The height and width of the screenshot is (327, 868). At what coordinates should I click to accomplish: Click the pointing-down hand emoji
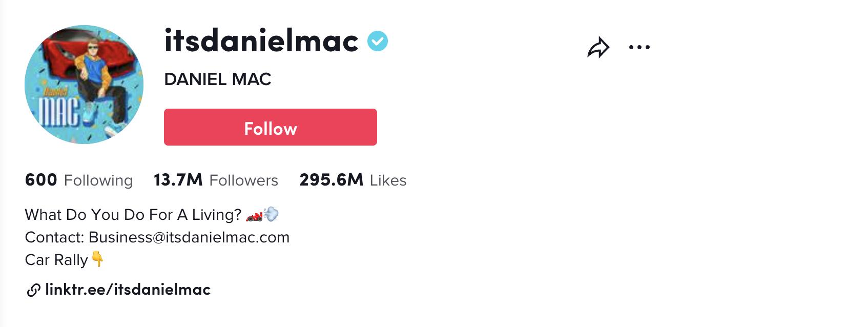pos(97,259)
